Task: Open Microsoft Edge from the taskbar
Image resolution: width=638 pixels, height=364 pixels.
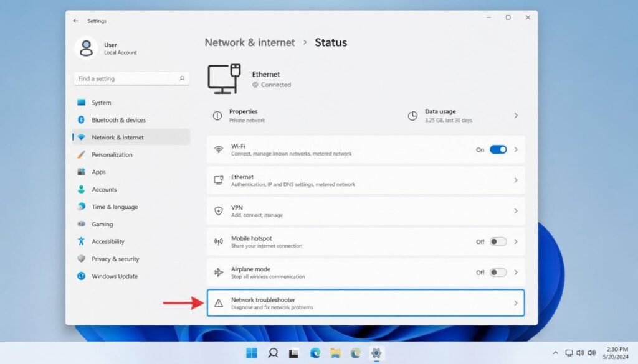Action: (315, 353)
